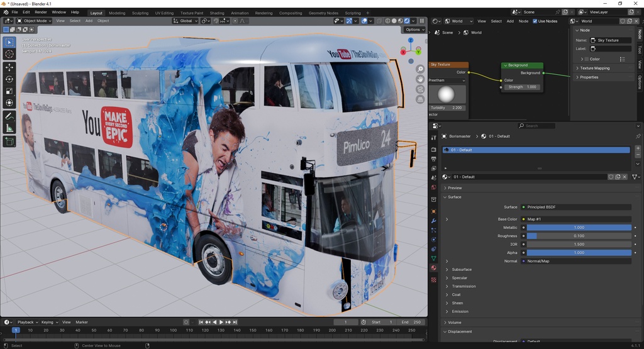This screenshot has height=349, width=644.
Task: Toggle viewport overlays on or off
Action: 365,21
